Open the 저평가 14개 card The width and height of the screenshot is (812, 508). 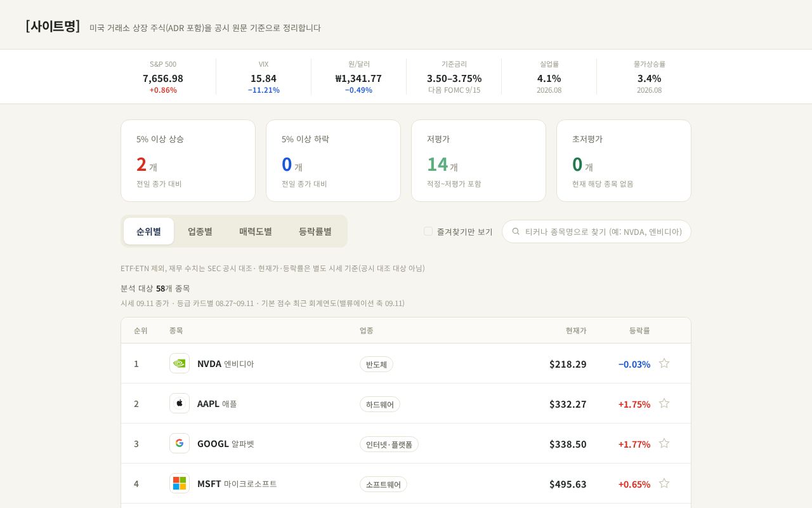(478, 161)
